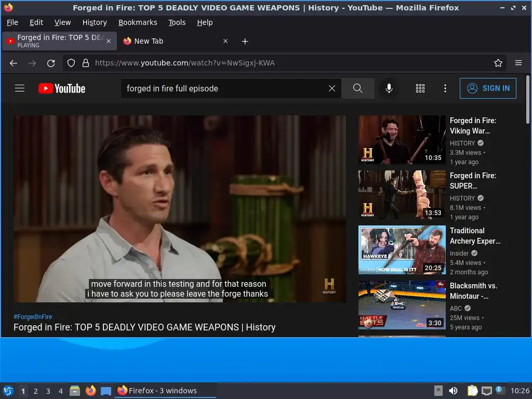Open the ABC channel name
This screenshot has height=399, width=532.
tap(456, 308)
